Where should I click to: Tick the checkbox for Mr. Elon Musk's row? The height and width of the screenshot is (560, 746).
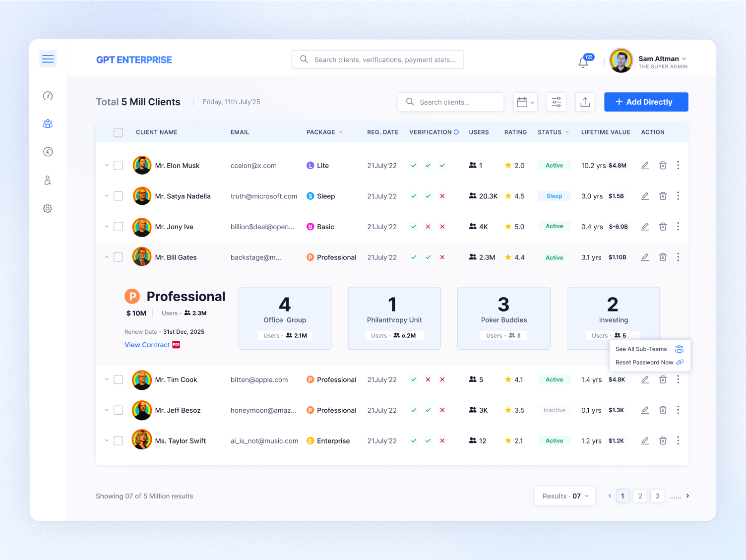[118, 165]
